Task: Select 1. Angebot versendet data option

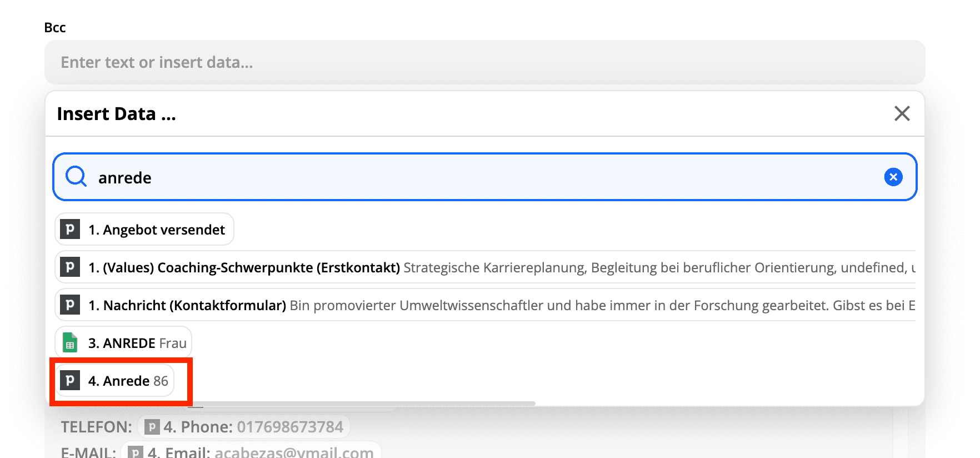Action: click(144, 229)
